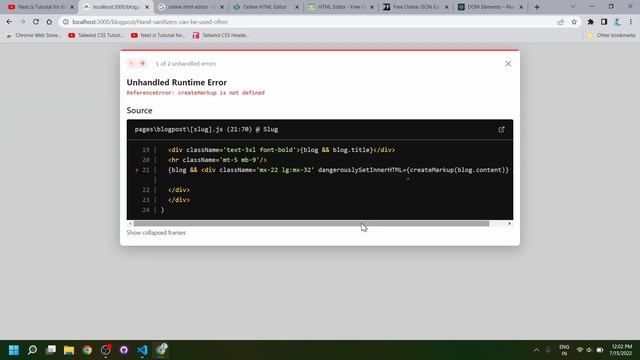Show hidden system tray icons
The height and width of the screenshot is (360, 640).
(x=536, y=350)
